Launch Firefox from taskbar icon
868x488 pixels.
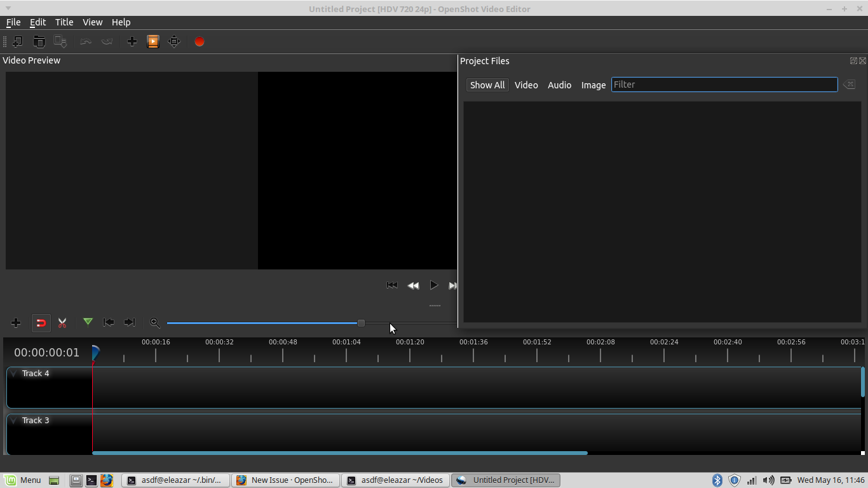106,480
